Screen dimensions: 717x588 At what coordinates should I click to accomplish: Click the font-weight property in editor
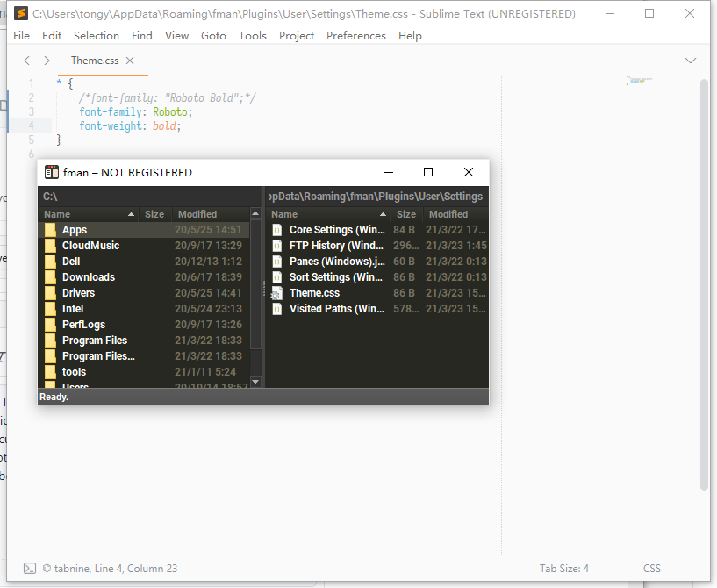point(111,125)
